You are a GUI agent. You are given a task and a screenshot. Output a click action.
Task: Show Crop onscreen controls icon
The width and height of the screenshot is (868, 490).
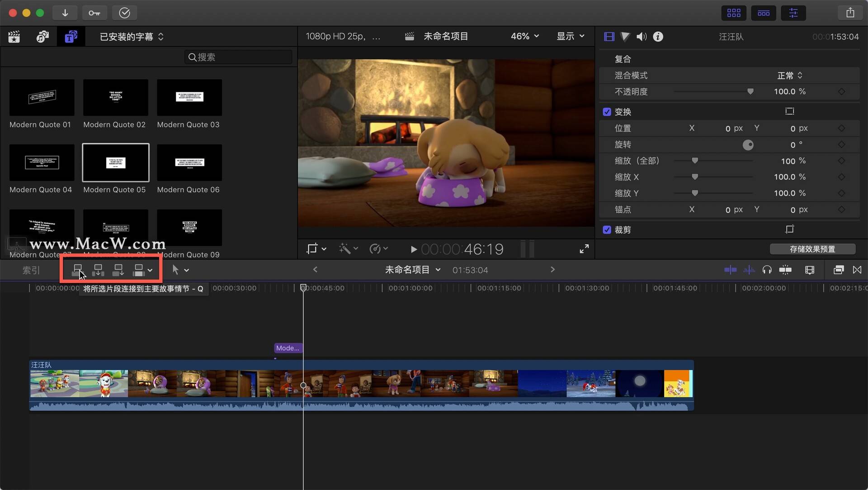point(789,229)
